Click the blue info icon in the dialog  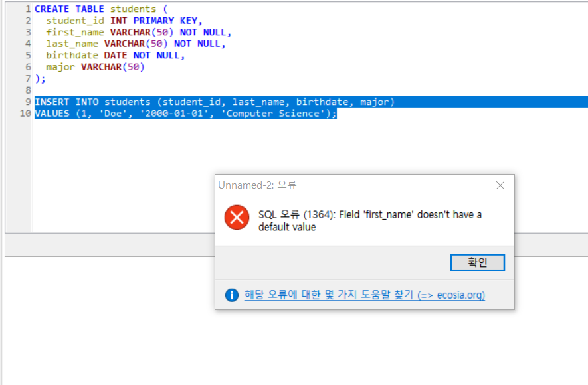(x=232, y=296)
